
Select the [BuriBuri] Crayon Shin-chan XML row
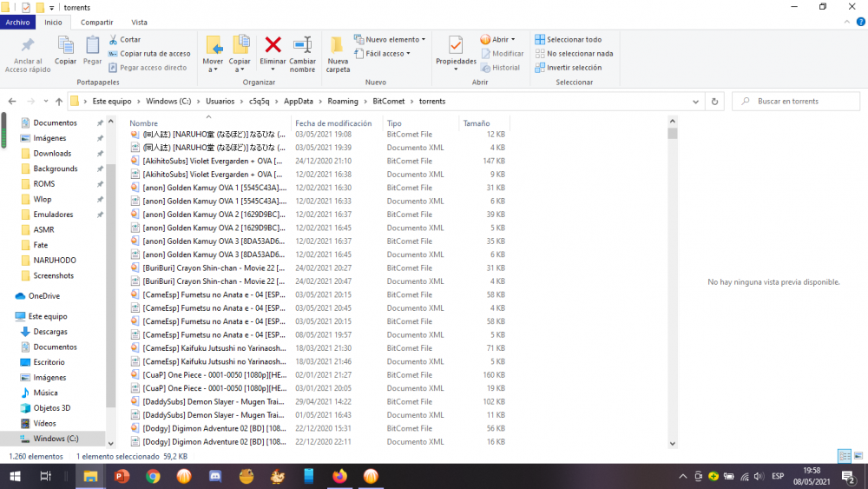[x=318, y=281]
